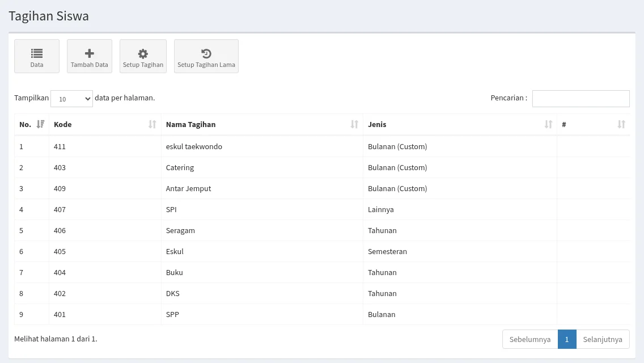Click 'Lainnya' in the Jenis column
Image resolution: width=644 pixels, height=363 pixels.
[x=381, y=209]
